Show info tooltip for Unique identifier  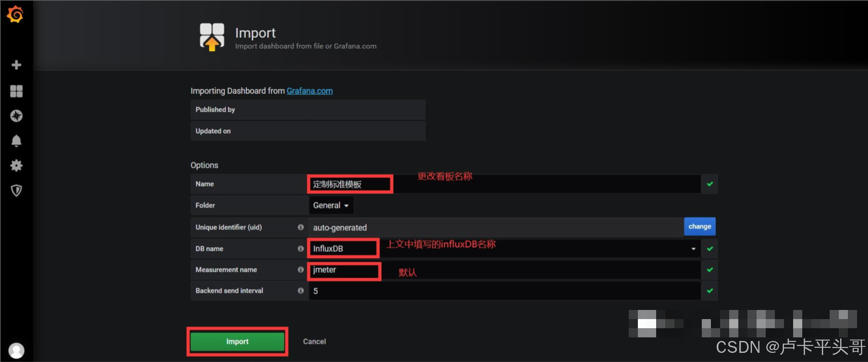[300, 227]
